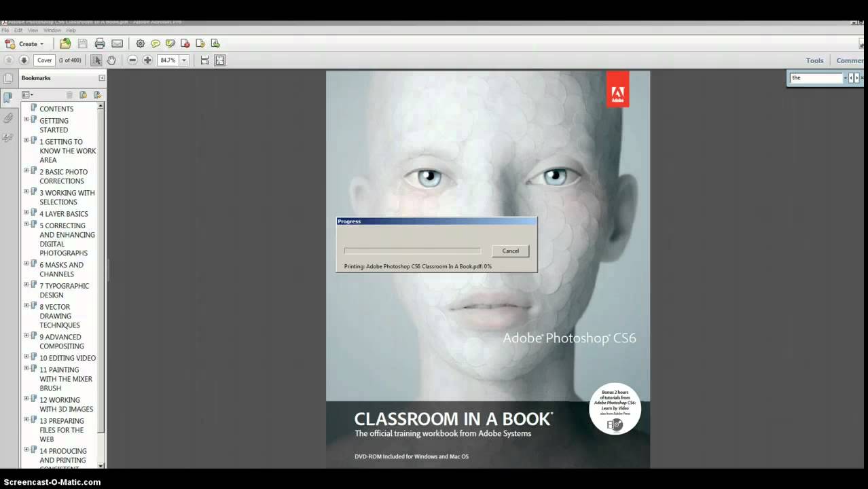Screen dimensions: 868x489
Task: Click the gear customize icon
Action: pos(141,43)
